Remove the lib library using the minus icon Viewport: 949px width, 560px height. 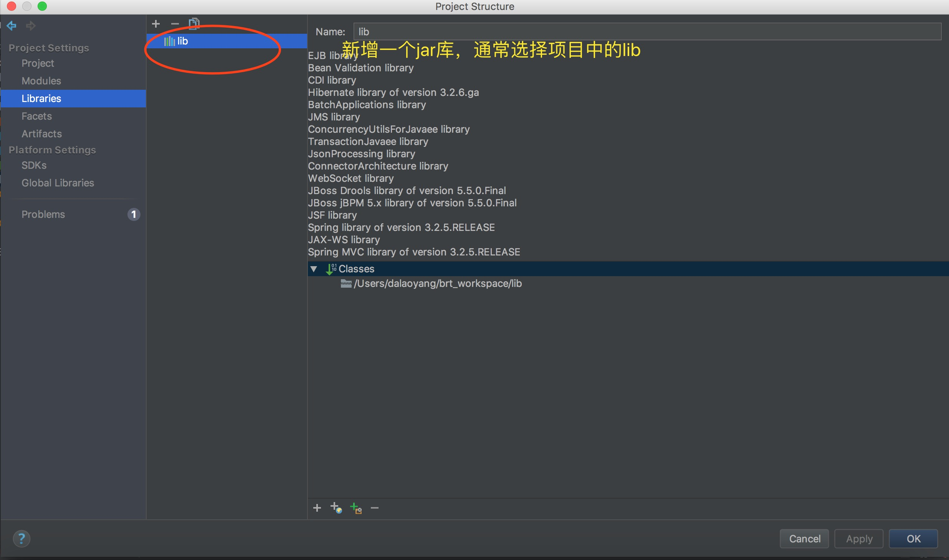(x=175, y=23)
